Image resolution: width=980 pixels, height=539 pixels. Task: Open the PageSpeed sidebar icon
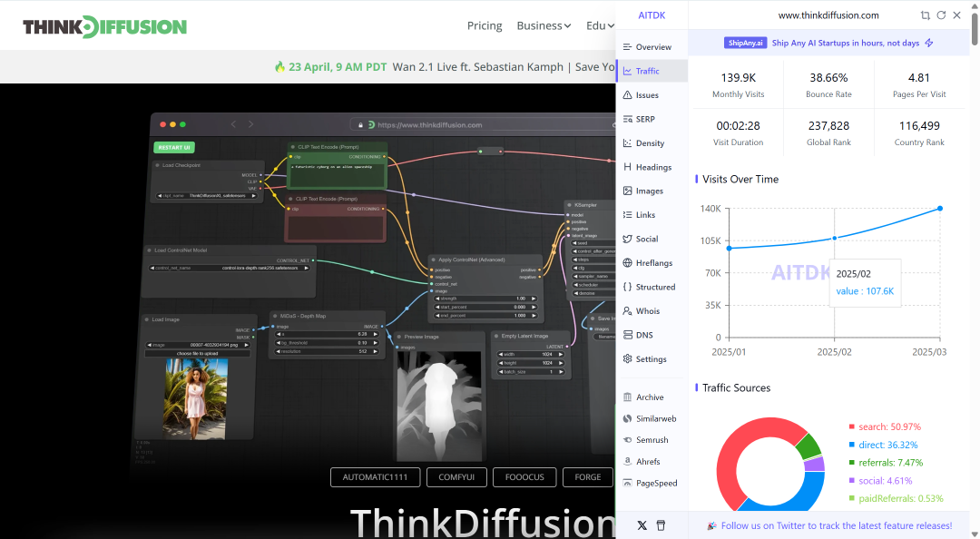627,483
